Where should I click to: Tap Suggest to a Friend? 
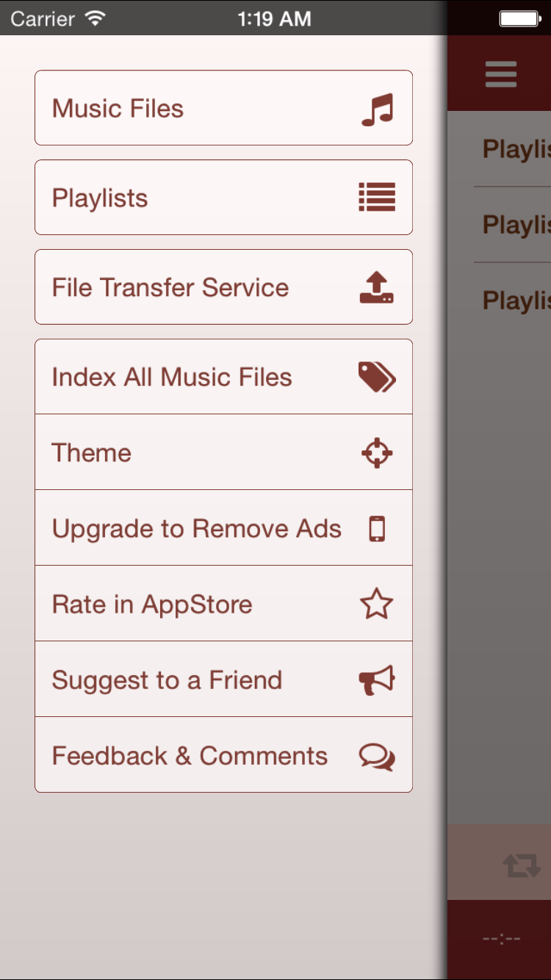pos(167,680)
